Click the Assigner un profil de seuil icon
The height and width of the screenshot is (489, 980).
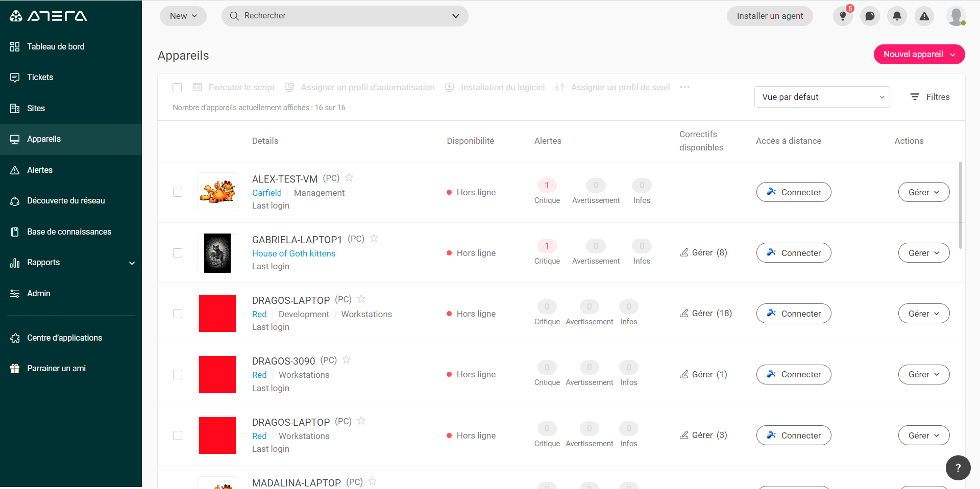559,87
